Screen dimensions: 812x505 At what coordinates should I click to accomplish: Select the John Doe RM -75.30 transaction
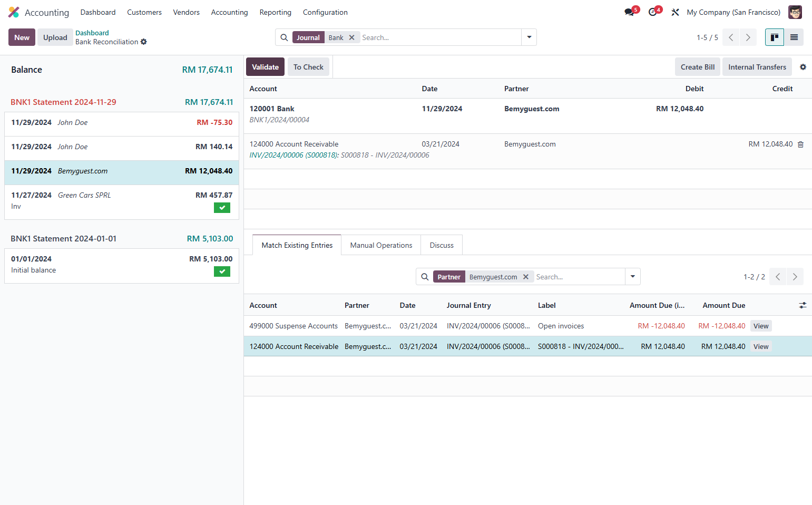(122, 124)
